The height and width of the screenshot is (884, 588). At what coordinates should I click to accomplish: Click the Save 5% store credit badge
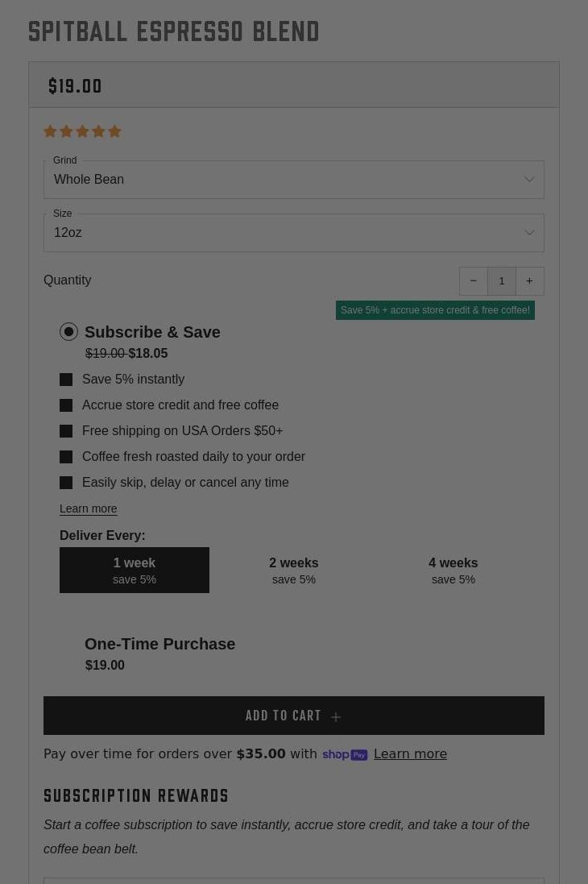click(x=435, y=310)
